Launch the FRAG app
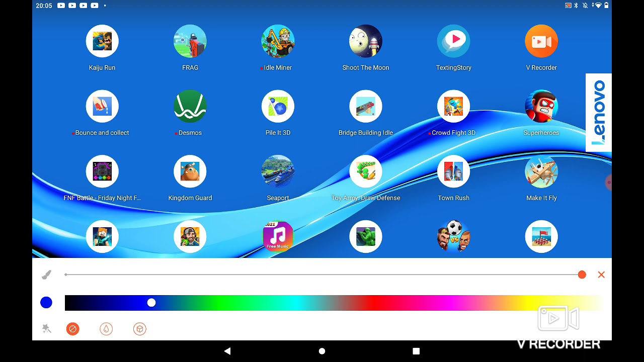The image size is (644, 362). coord(190,41)
